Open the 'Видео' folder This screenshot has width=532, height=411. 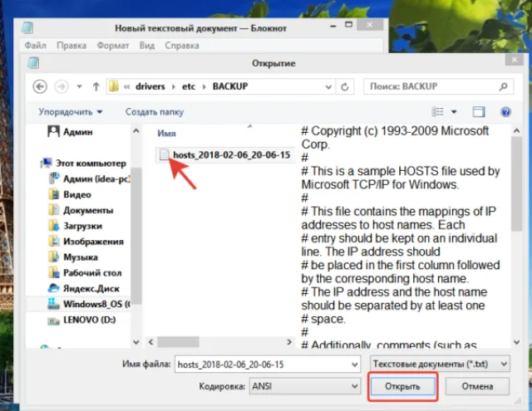click(x=77, y=194)
